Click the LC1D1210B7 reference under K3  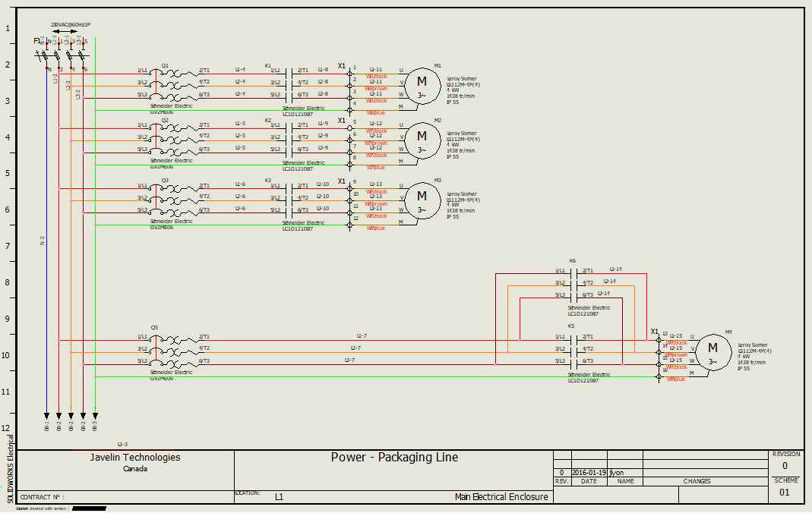299,228
